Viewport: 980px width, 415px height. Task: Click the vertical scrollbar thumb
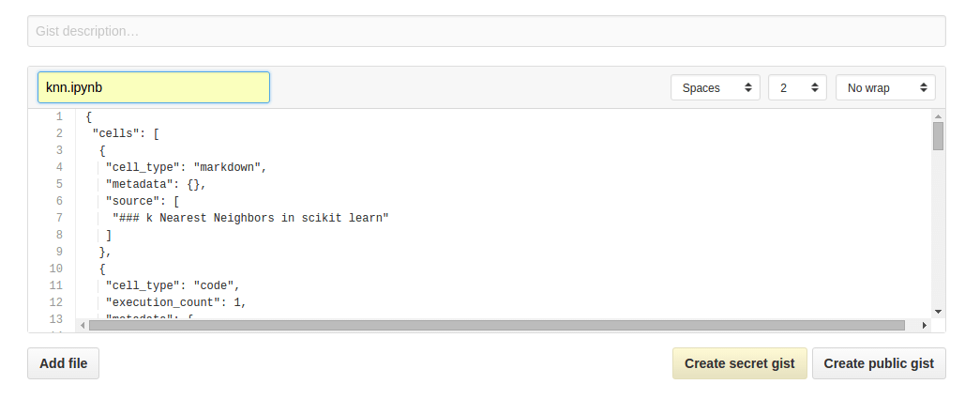938,136
